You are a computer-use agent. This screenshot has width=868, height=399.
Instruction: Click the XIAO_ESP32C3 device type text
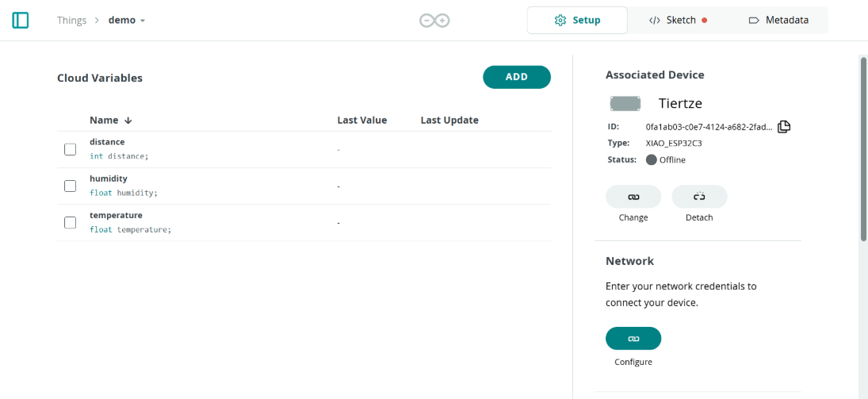(674, 144)
